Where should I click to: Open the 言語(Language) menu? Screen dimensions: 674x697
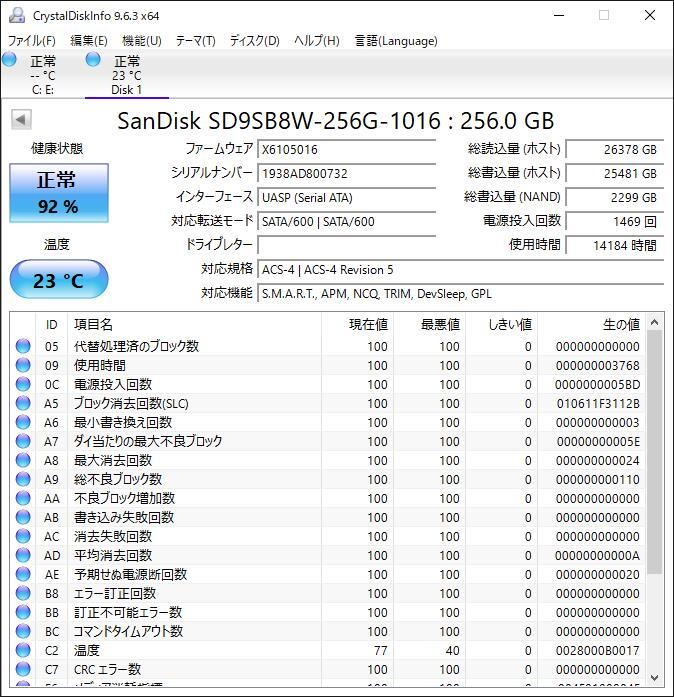tap(396, 41)
